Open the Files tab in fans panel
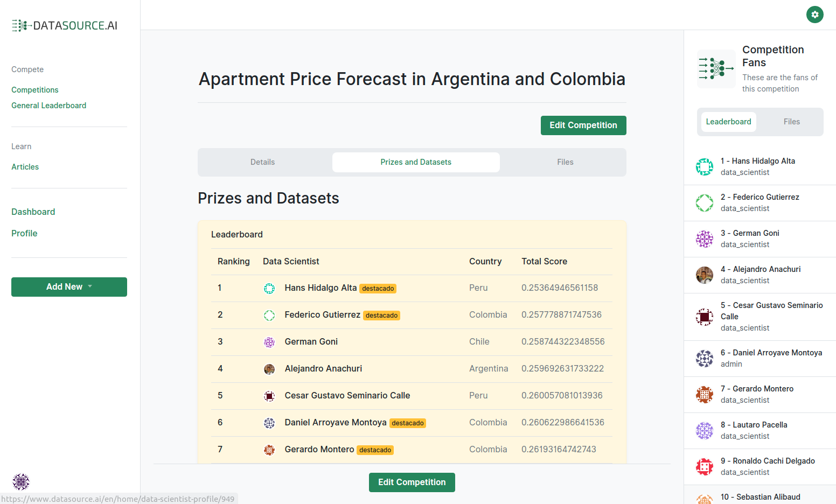 coord(791,122)
